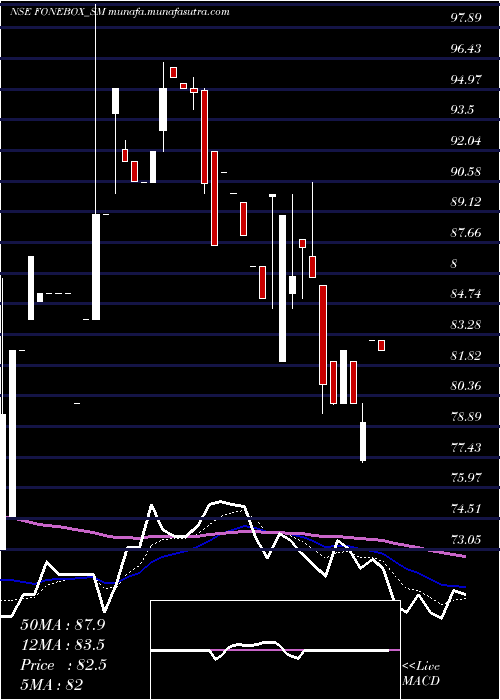Click the 80.36 price axis label
This screenshot has width=500, height=700.
(x=466, y=386)
